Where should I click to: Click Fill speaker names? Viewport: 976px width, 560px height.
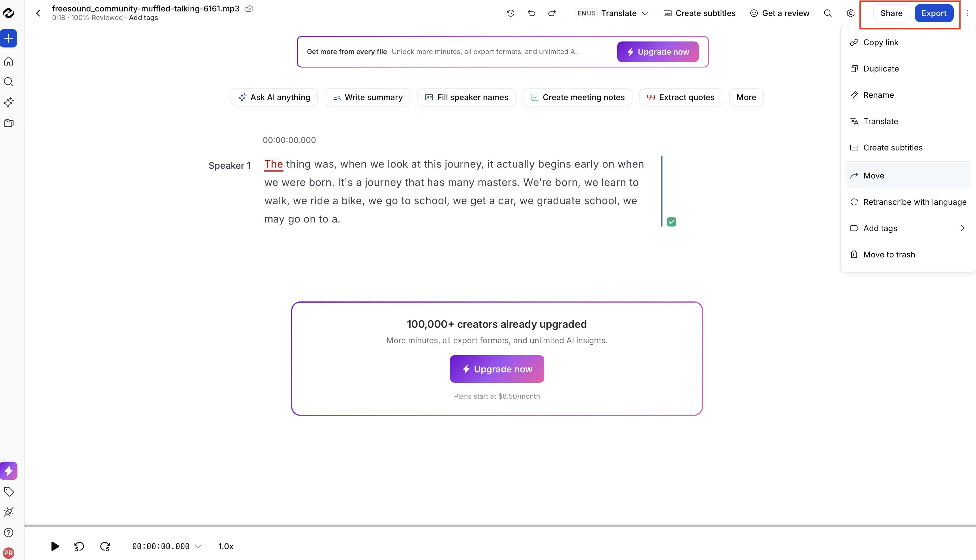[467, 97]
